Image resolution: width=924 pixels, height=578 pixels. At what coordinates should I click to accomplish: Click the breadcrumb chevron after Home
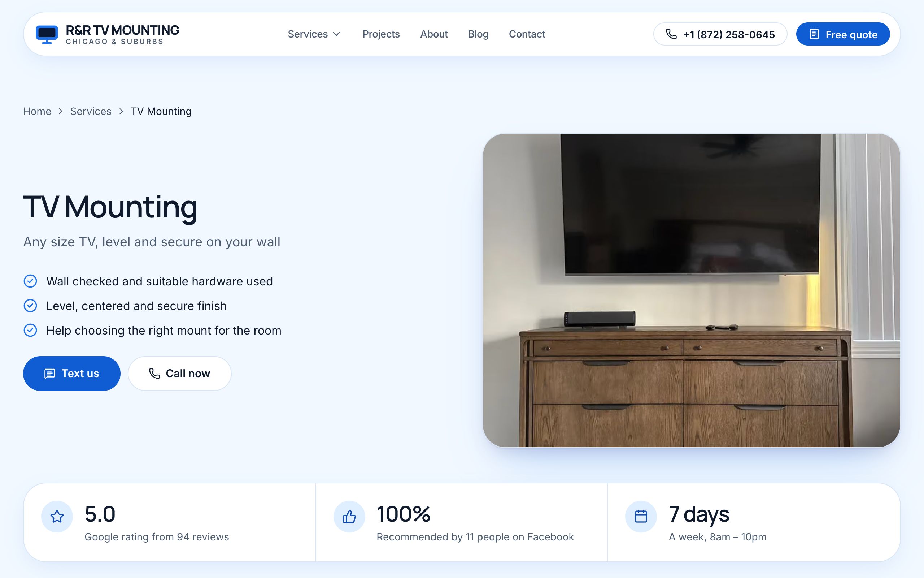pyautogui.click(x=60, y=111)
